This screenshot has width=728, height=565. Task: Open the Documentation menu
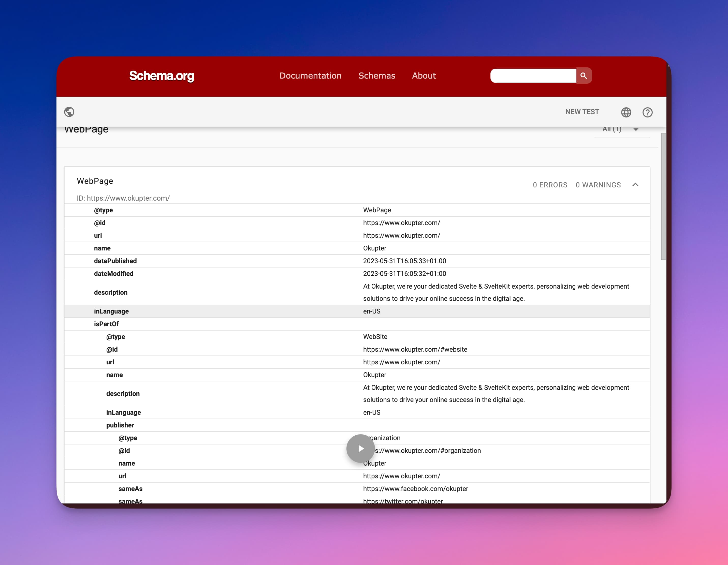[x=310, y=76]
